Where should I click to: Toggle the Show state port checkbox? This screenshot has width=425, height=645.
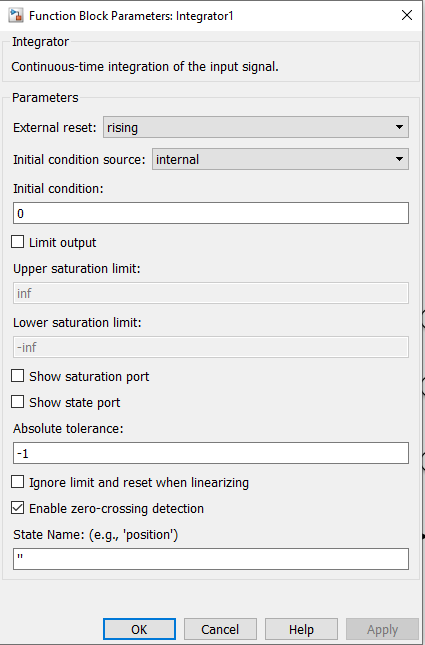coord(17,401)
